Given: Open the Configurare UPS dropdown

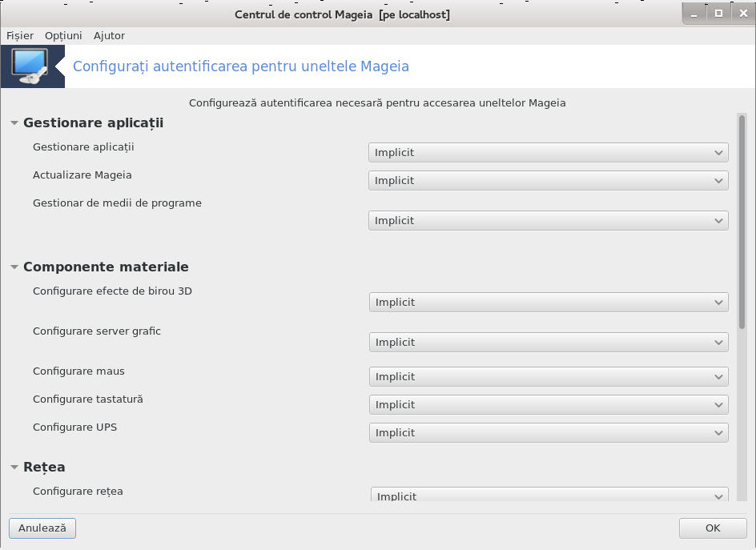Looking at the screenshot, I should pyautogui.click(x=549, y=432).
